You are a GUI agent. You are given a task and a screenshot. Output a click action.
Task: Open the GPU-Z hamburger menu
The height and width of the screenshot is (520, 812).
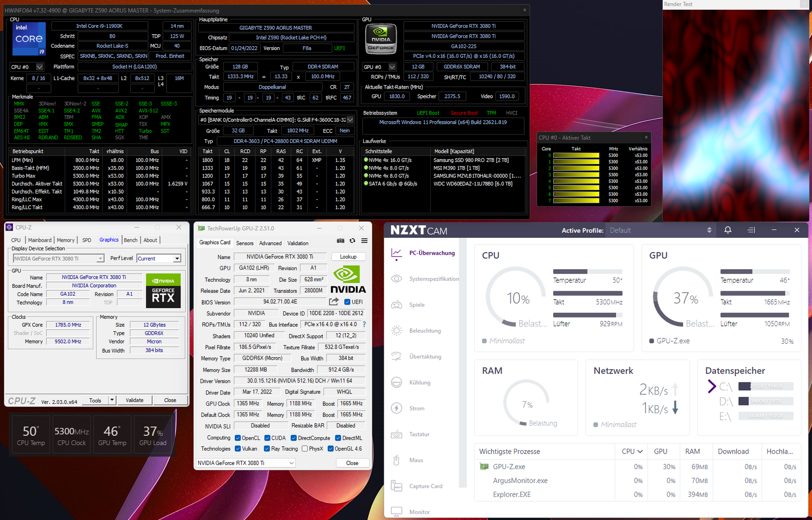coord(365,241)
